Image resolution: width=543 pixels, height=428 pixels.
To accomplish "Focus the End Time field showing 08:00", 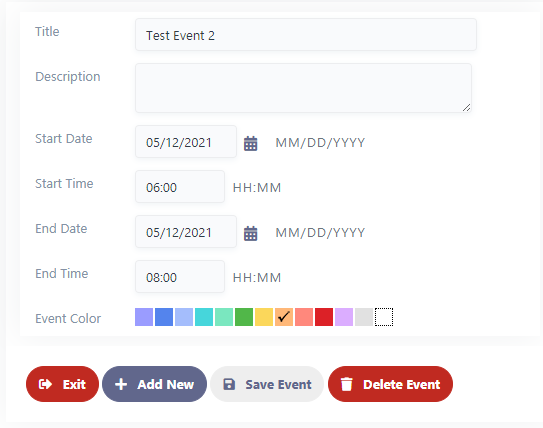I will coord(180,277).
